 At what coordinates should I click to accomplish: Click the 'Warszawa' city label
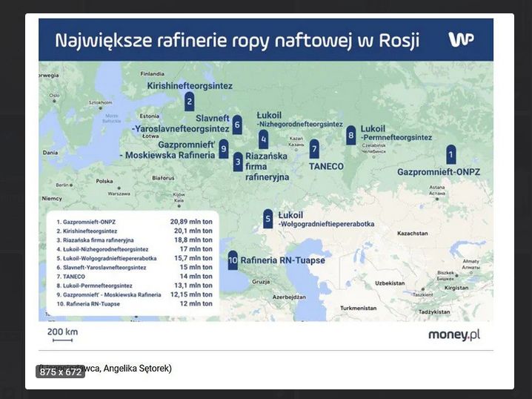pyautogui.click(x=119, y=194)
